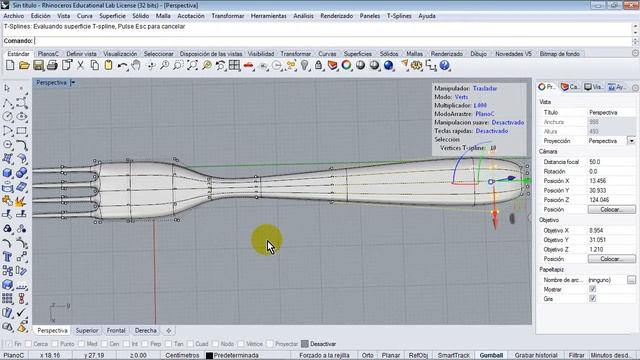Open a file with the folder icon
640x360 pixels.
pos(24,65)
